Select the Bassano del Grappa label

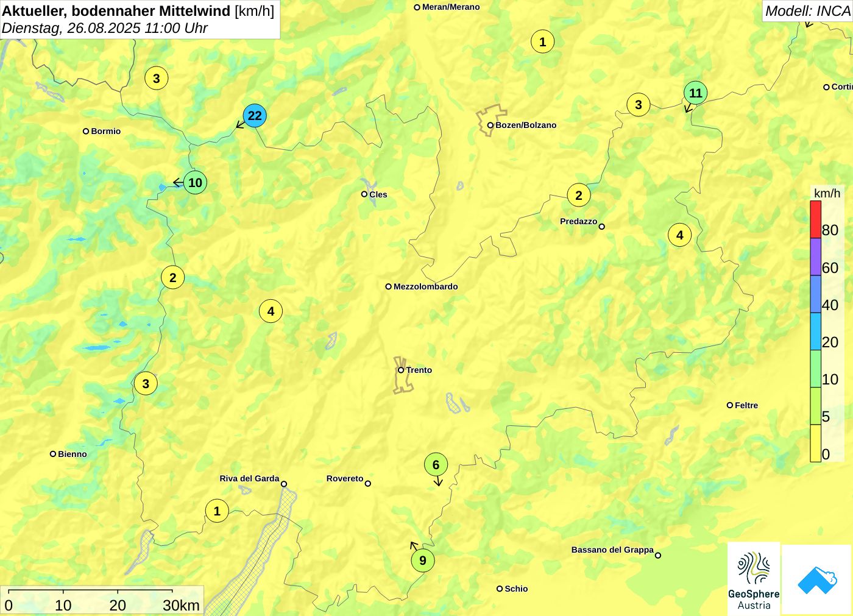[x=612, y=550]
